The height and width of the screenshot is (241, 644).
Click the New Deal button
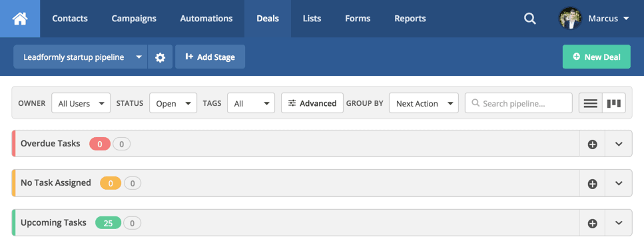[596, 57]
